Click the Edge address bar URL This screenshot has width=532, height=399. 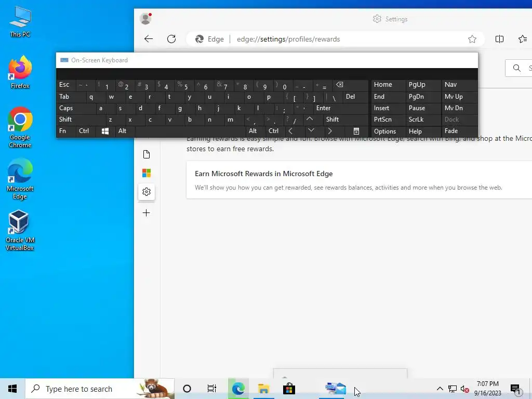point(288,39)
